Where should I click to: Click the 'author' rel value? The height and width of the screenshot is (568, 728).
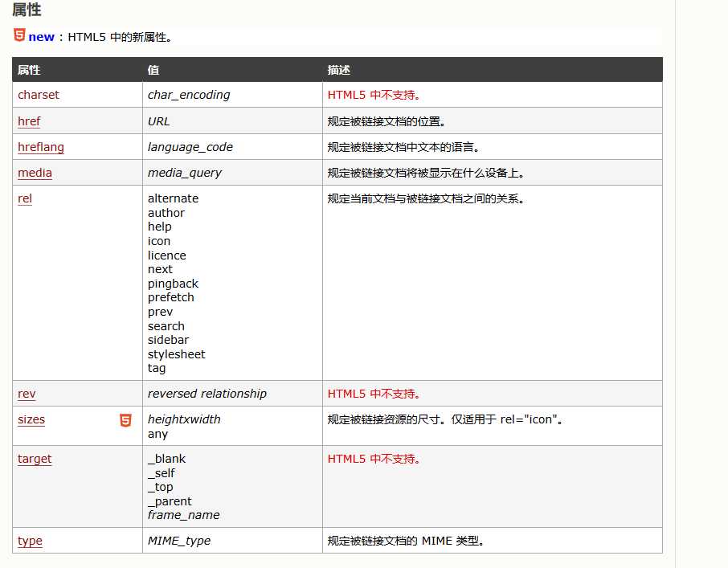(x=166, y=213)
